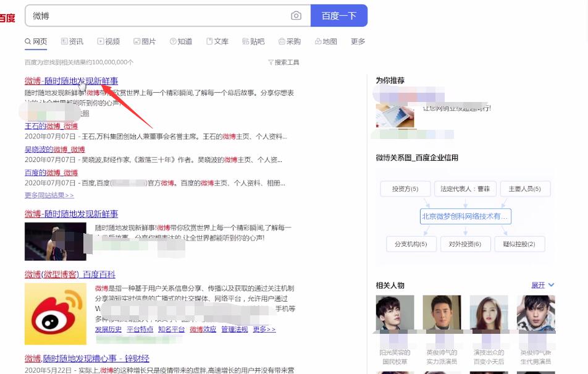The height and width of the screenshot is (374, 588).
Task: Open 管理法规 sublink
Action: pos(234,329)
